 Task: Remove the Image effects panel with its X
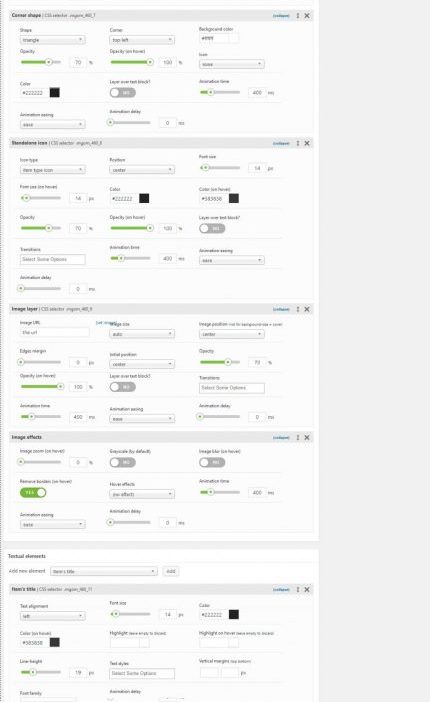pos(307,437)
